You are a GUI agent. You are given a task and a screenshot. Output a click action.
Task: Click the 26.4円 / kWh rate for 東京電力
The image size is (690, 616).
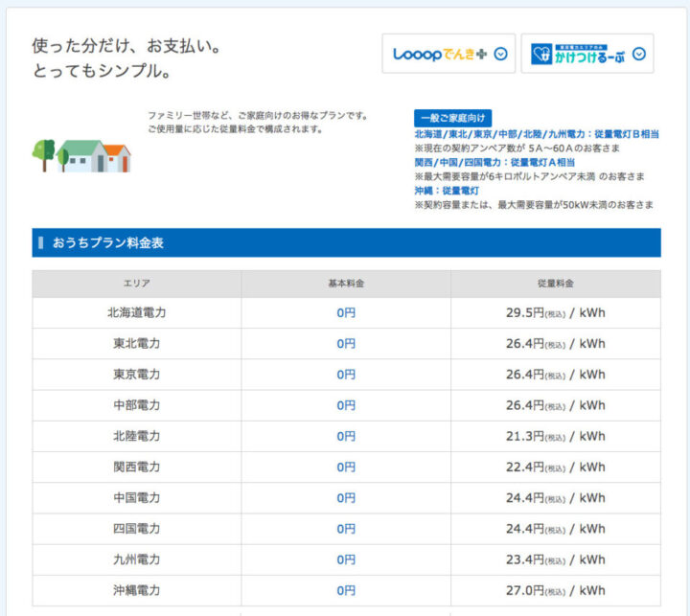pos(556,375)
